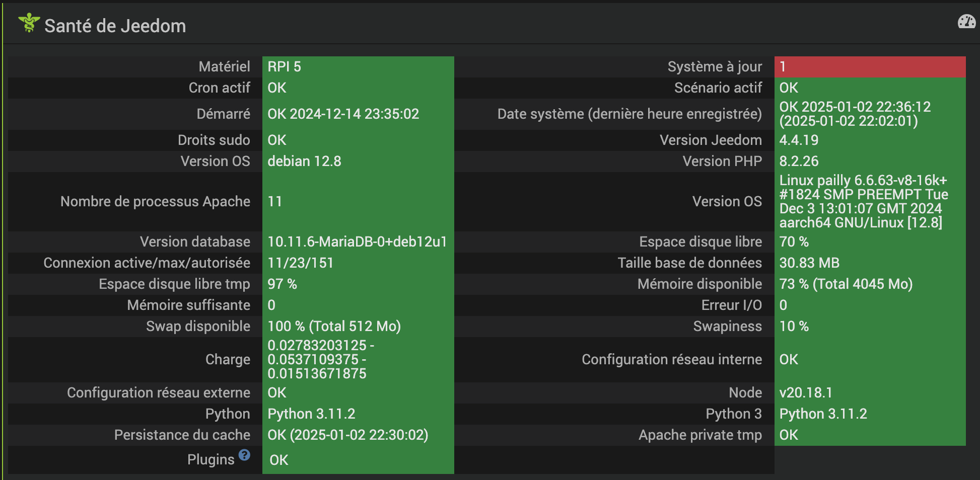This screenshot has height=480, width=980.
Task: Click the Santé de Jeedom medical icon
Action: 29,23
